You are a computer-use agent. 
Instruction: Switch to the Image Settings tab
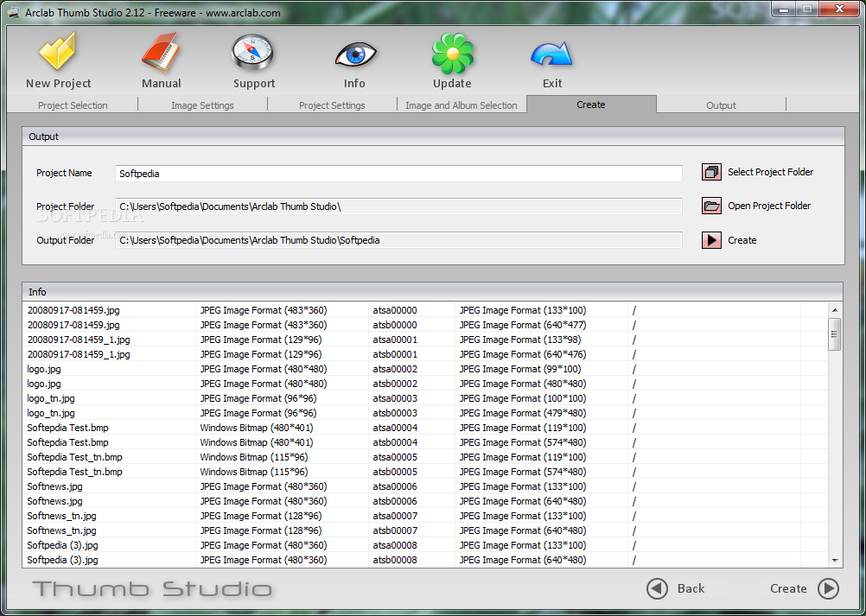(x=202, y=105)
